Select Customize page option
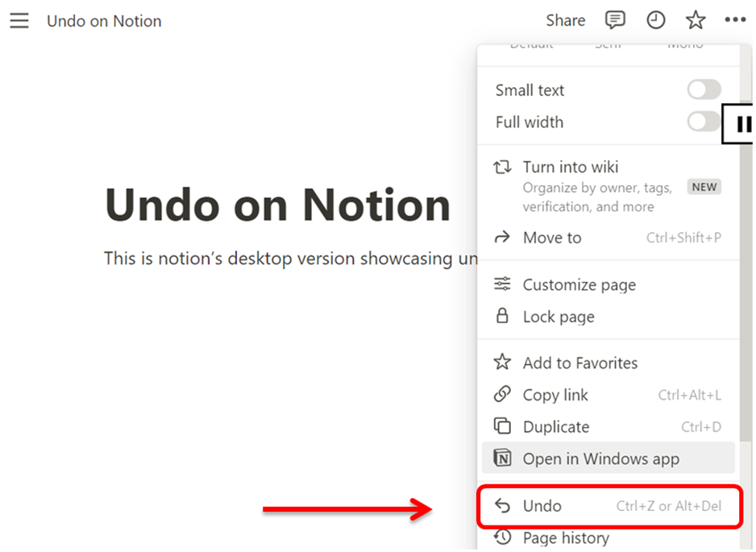 coord(608,284)
